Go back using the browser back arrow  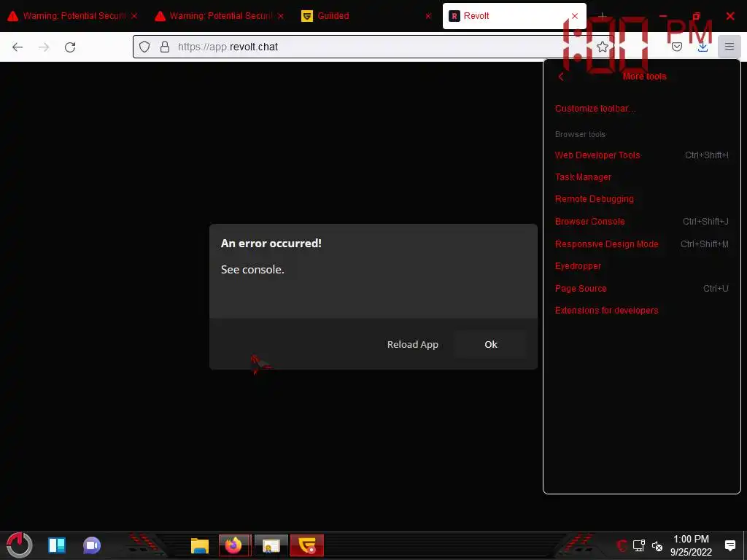pyautogui.click(x=18, y=47)
